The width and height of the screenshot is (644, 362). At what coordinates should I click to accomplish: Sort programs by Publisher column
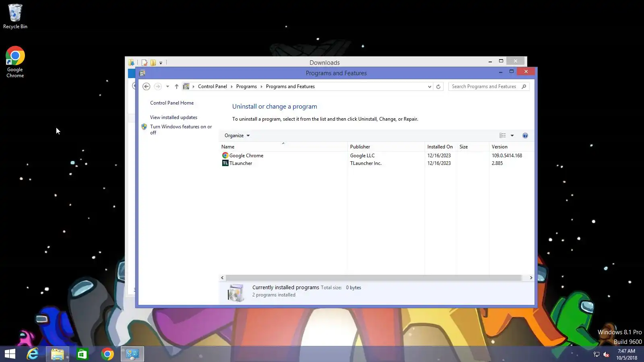pos(386,147)
